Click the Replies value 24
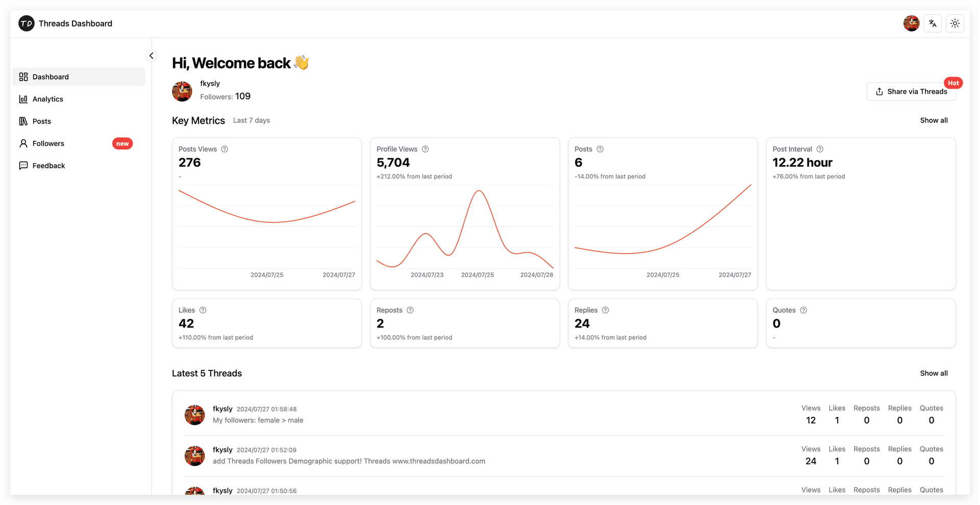 (x=582, y=324)
